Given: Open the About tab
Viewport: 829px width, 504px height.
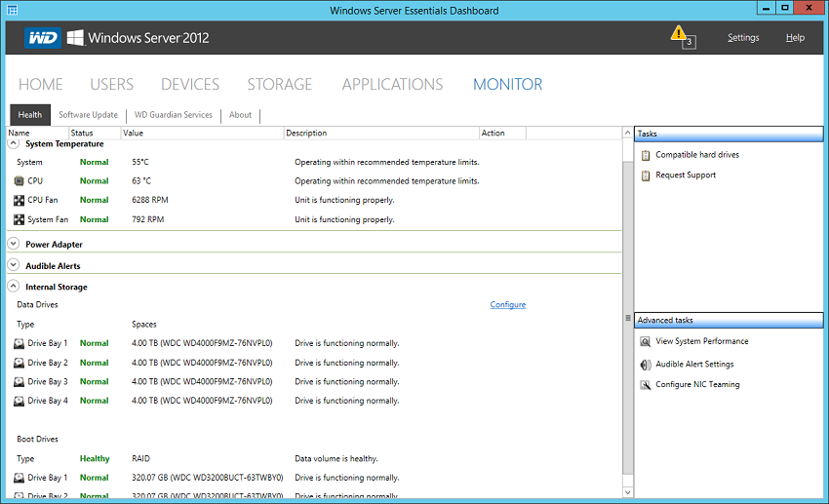Looking at the screenshot, I should [241, 115].
